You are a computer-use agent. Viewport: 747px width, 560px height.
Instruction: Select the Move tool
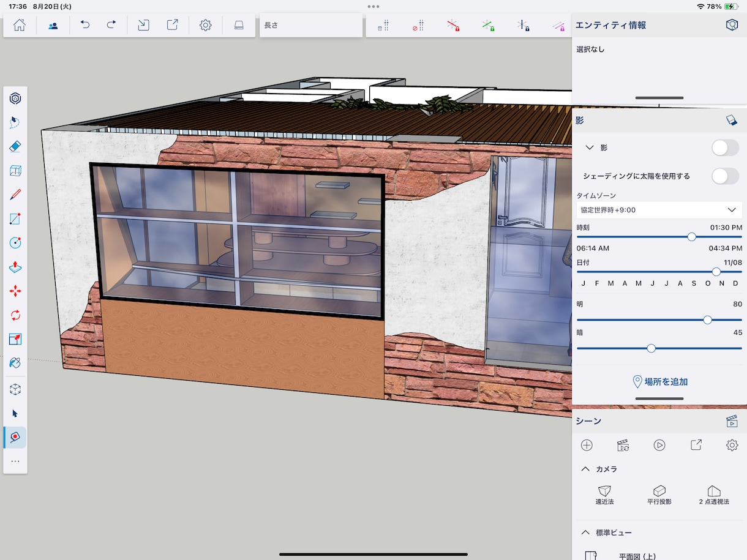(x=15, y=291)
